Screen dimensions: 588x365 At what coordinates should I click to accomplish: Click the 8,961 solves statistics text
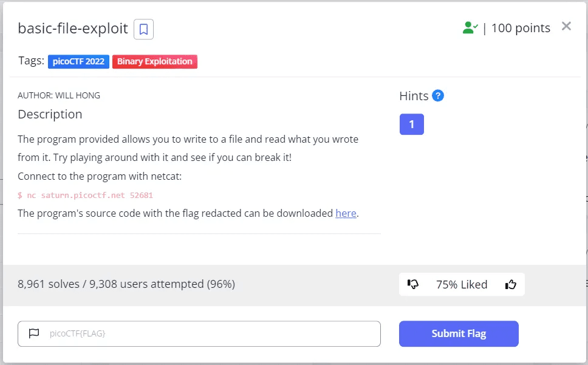(x=126, y=284)
